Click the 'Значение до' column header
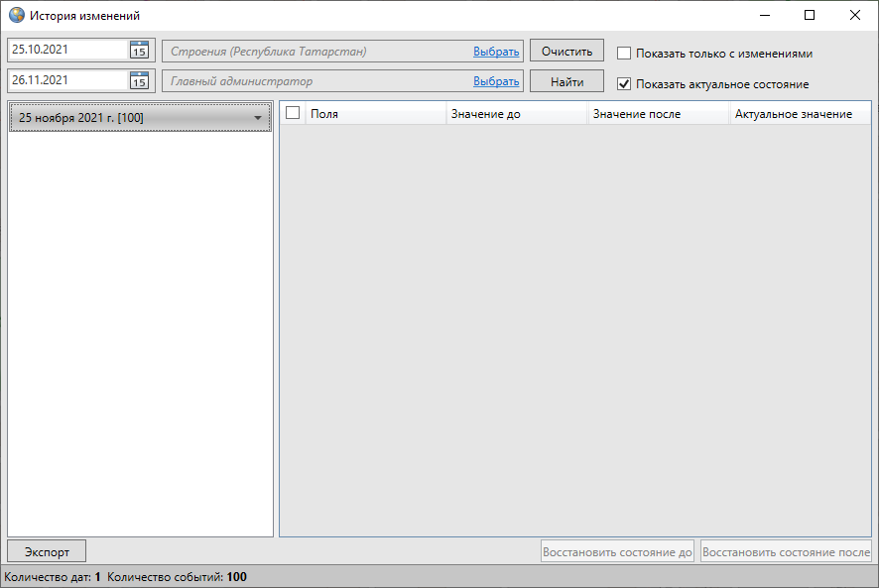The height and width of the screenshot is (588, 879). coord(516,114)
